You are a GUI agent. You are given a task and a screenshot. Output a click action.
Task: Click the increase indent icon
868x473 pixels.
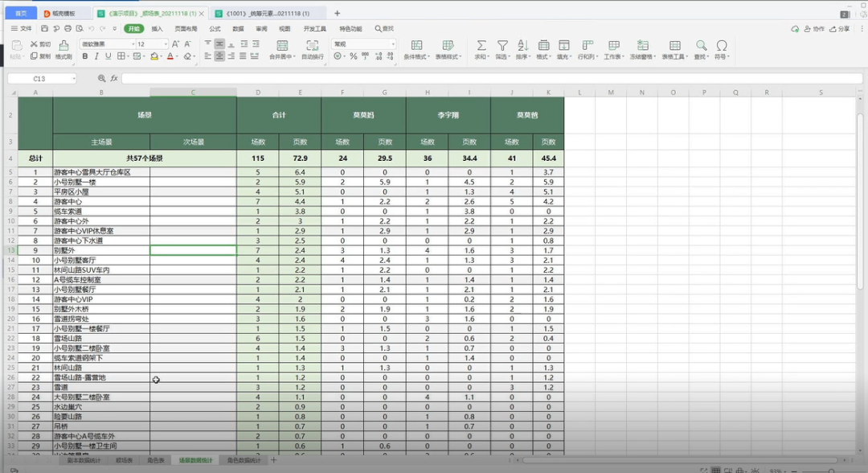pos(256,43)
